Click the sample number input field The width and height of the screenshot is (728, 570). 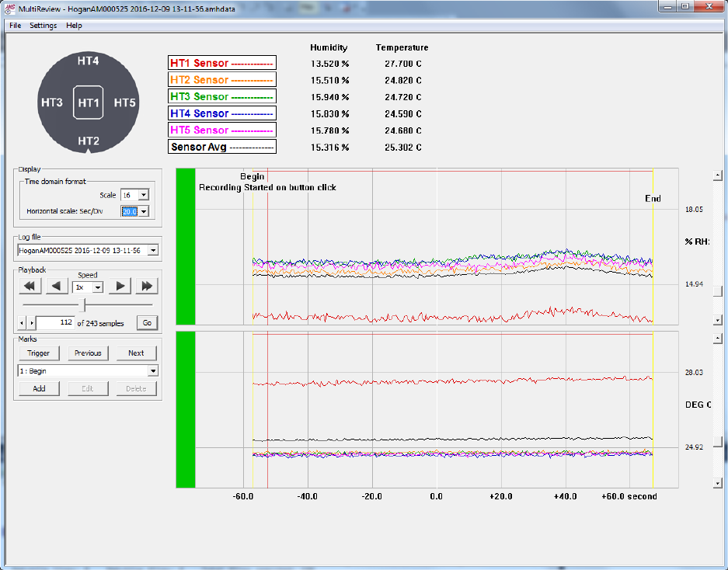pyautogui.click(x=55, y=323)
